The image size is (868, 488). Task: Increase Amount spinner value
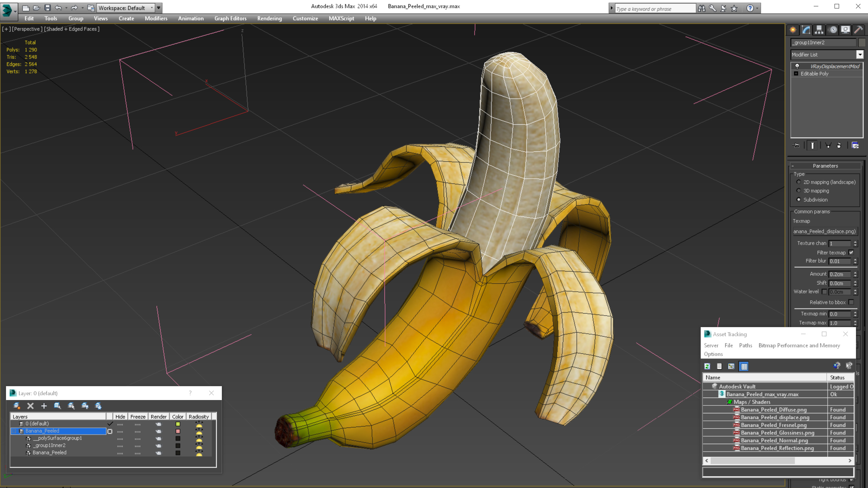855,272
